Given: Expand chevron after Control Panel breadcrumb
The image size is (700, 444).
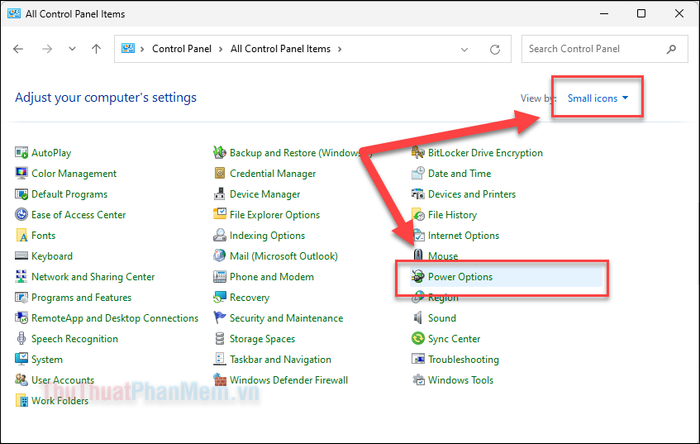Looking at the screenshot, I should pos(221,49).
